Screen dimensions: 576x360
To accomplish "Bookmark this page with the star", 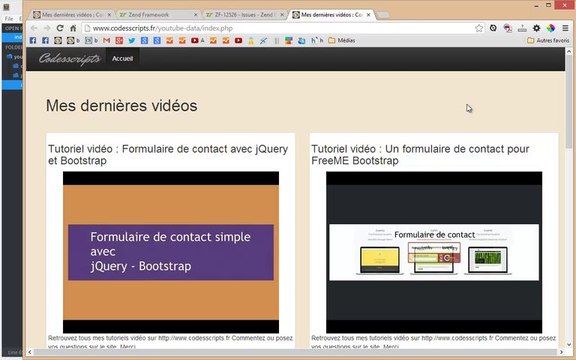I will [x=479, y=28].
